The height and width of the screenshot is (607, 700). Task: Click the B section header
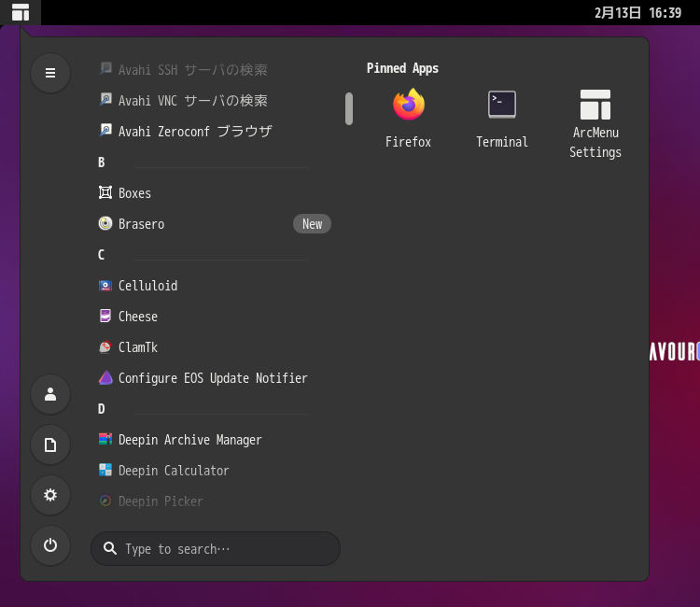(102, 162)
